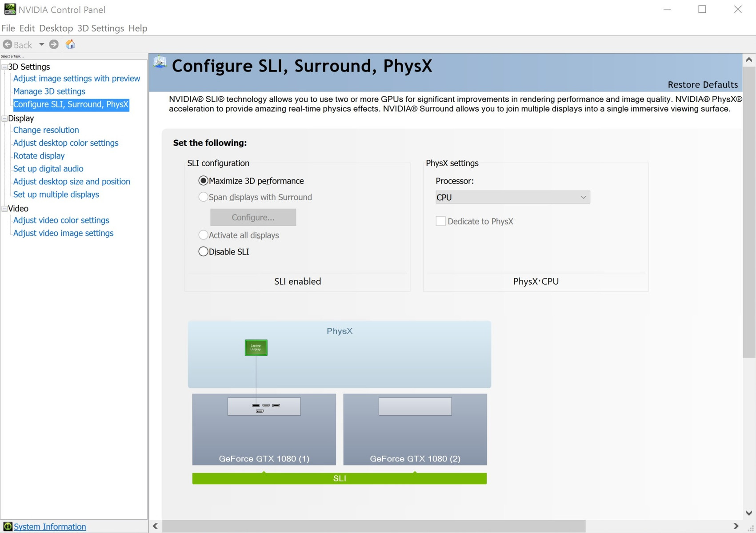The width and height of the screenshot is (756, 533).
Task: Open Adjust video image settings
Action: (63, 233)
